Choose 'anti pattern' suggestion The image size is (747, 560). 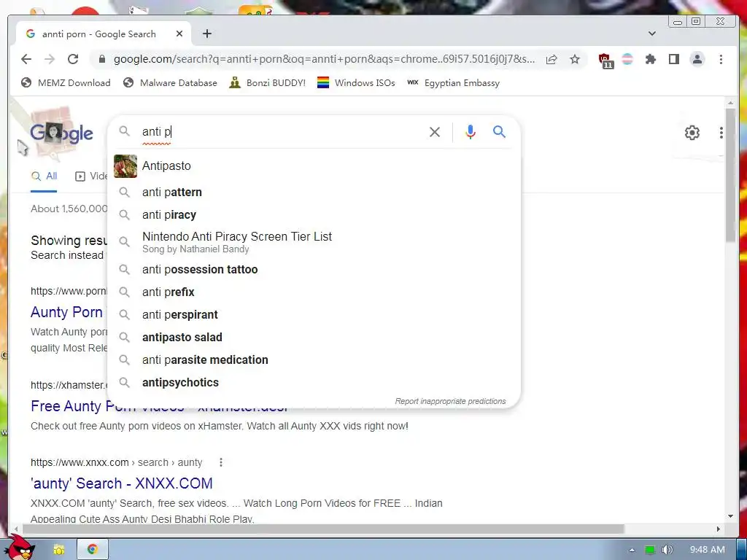point(314,192)
